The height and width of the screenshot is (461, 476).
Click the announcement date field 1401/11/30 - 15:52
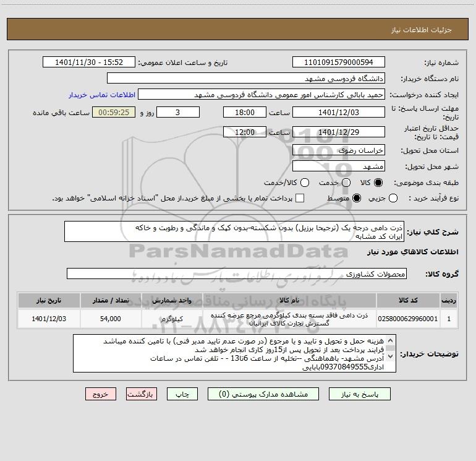click(x=89, y=62)
